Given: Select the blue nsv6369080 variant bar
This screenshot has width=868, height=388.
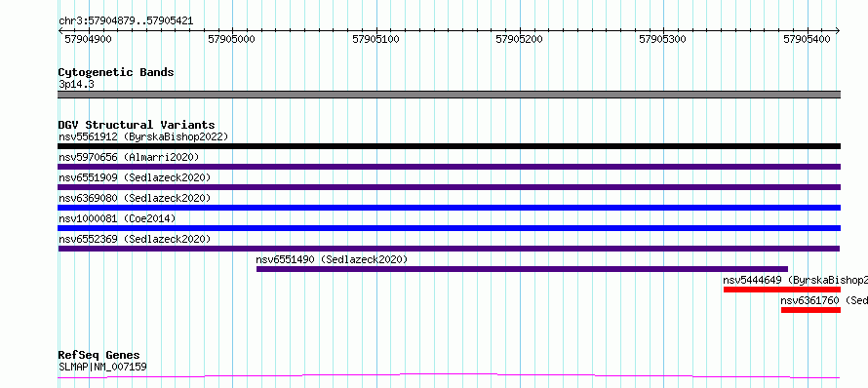Looking at the screenshot, I should pos(449,208).
